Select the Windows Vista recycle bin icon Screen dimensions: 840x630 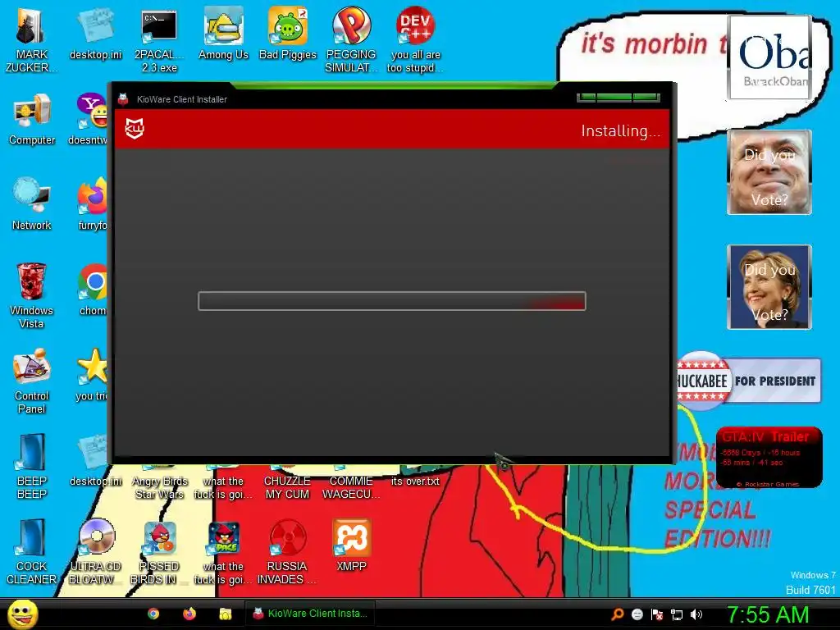(x=31, y=295)
